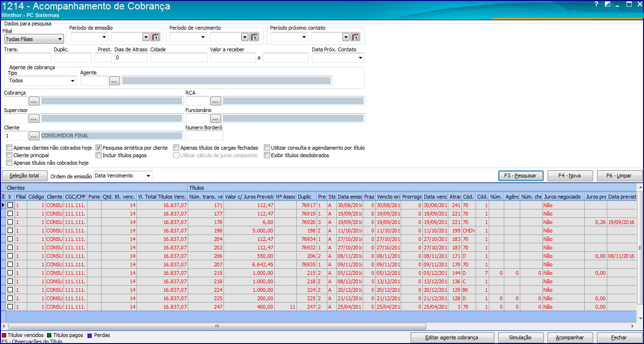This screenshot has width=644, height=344.
Task: Sort by Vl. Total Títulos Venc. header
Action: click(162, 197)
